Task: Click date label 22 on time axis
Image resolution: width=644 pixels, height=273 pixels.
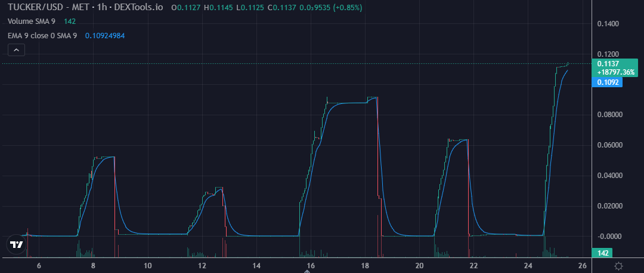Action: click(473, 266)
